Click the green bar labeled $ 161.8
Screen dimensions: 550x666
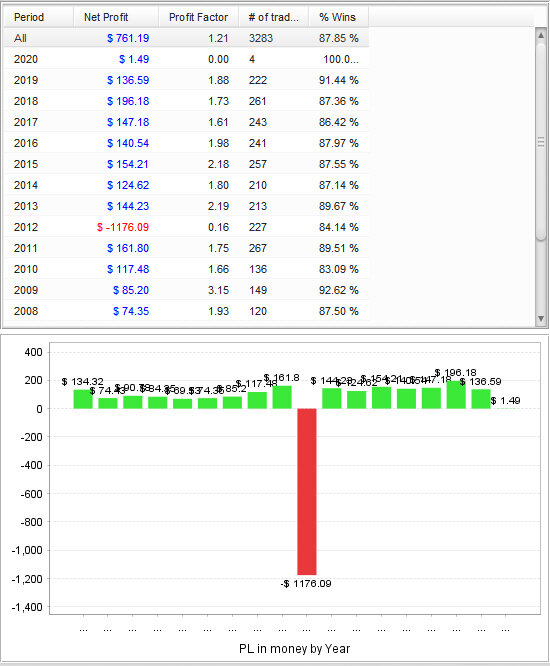282,397
